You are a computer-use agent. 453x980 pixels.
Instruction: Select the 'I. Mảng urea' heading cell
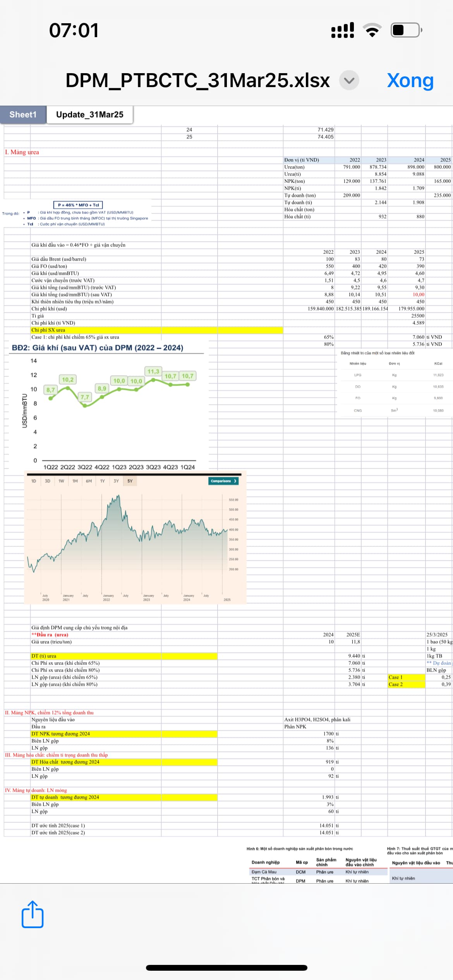(x=22, y=152)
